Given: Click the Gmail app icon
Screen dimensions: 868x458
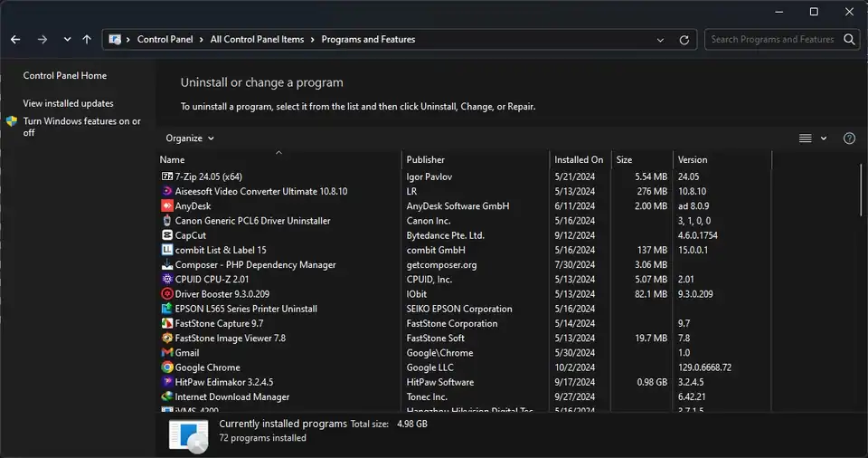Looking at the screenshot, I should click(166, 353).
